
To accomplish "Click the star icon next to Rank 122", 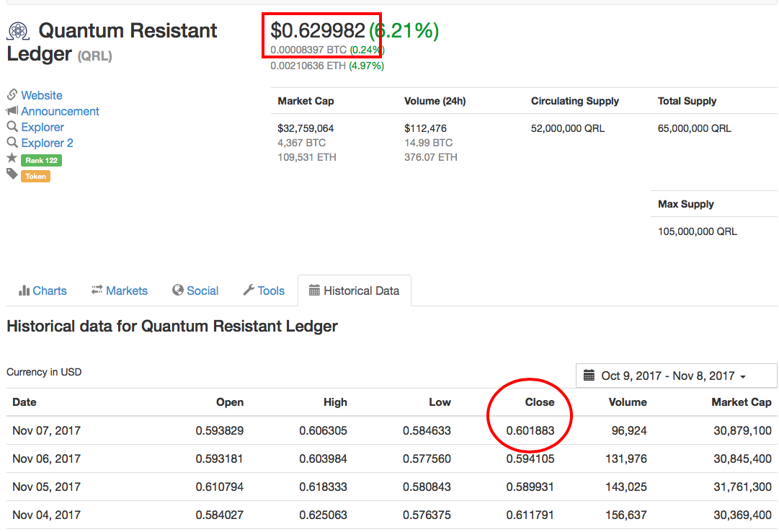I will coord(12,158).
